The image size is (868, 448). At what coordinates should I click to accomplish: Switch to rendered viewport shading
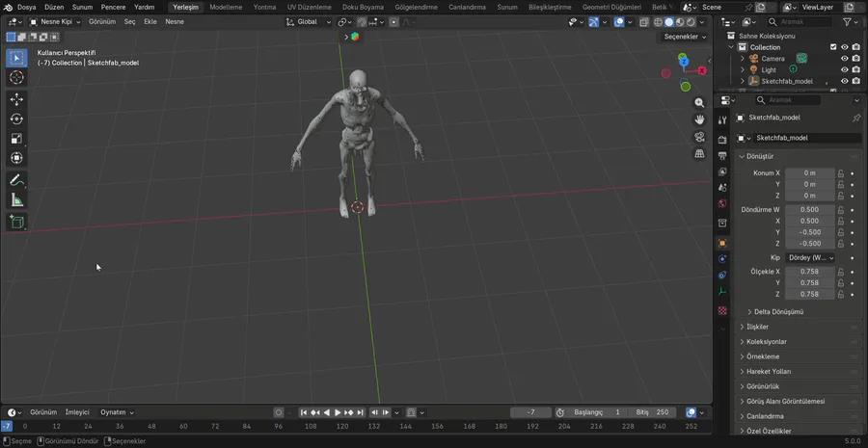(x=691, y=22)
